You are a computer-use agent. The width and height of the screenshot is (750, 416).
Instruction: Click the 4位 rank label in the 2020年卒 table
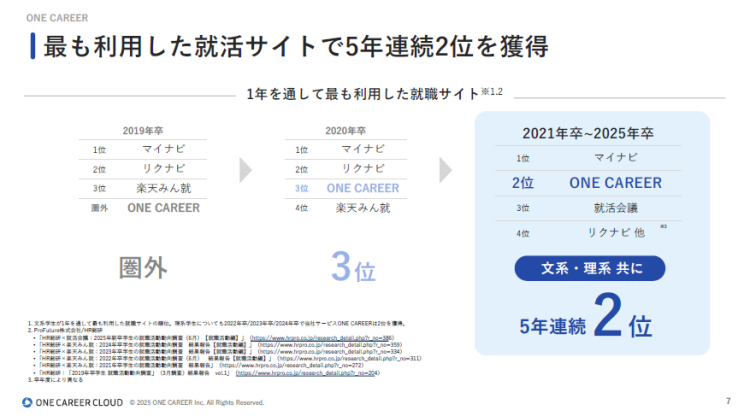(301, 208)
